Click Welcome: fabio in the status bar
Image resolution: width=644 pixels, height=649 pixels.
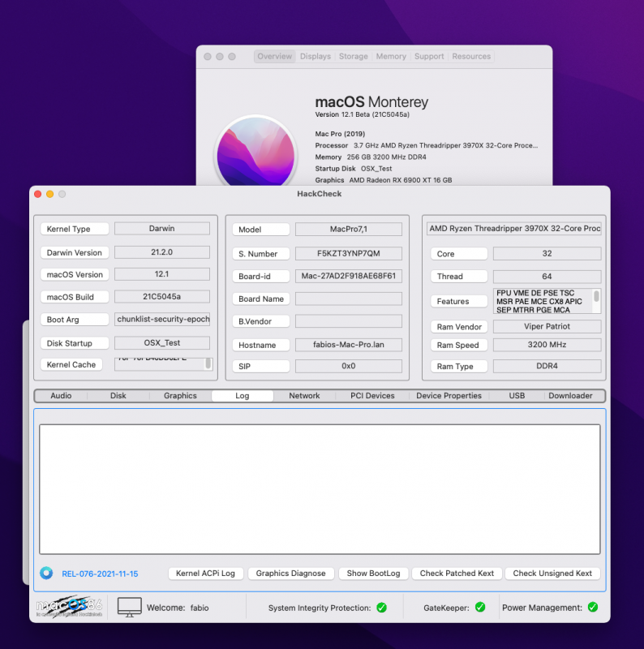[178, 608]
